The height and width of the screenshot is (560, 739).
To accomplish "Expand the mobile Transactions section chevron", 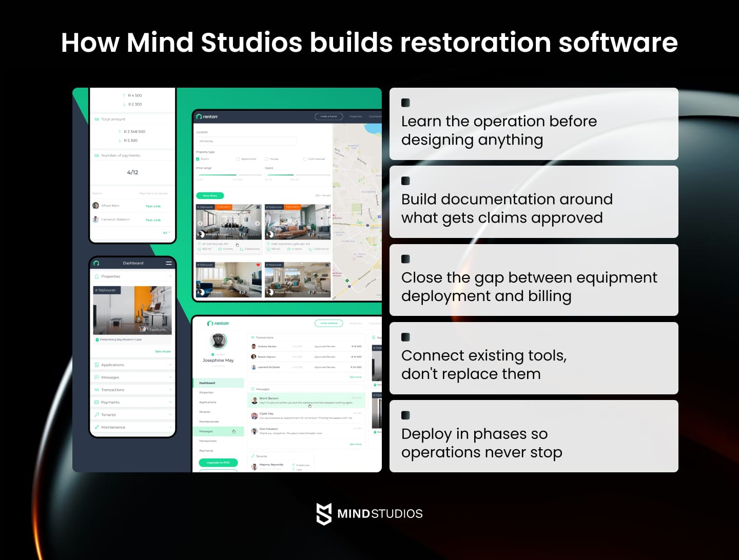I will point(170,390).
